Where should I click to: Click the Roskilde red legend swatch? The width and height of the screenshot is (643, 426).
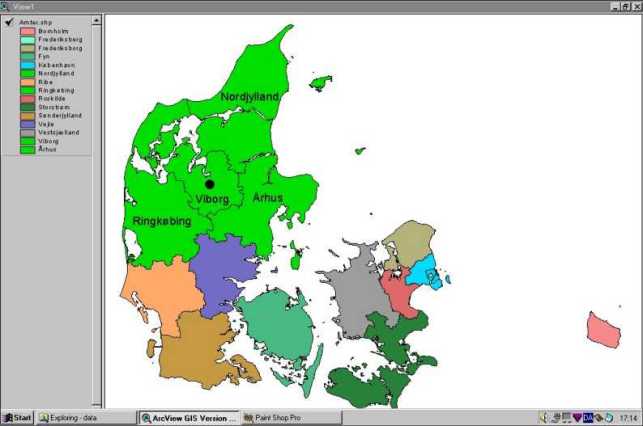27,99
